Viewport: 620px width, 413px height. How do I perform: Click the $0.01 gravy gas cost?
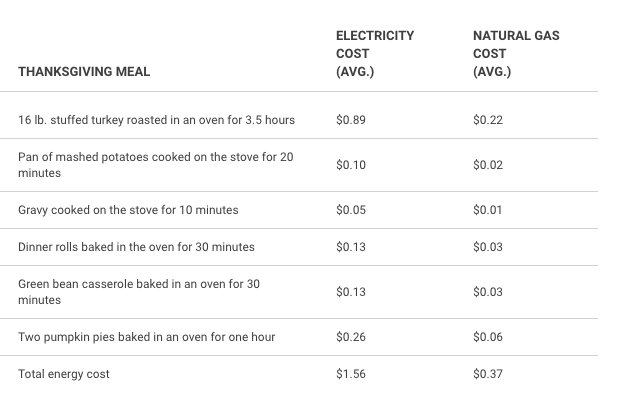click(488, 210)
